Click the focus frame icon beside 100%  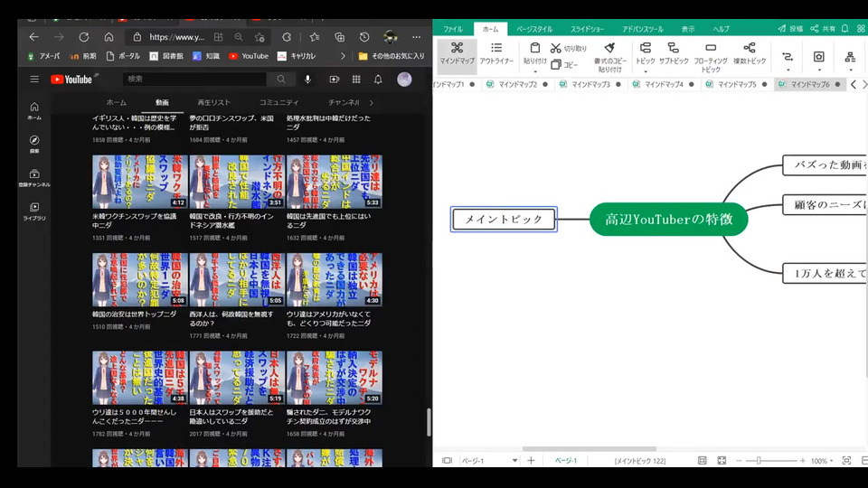click(846, 460)
